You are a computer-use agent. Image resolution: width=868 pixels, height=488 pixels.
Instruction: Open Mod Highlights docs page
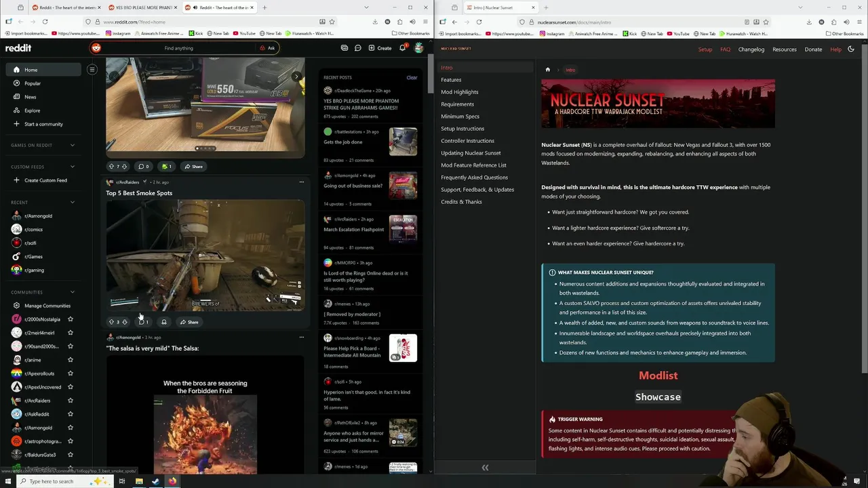pyautogui.click(x=460, y=92)
